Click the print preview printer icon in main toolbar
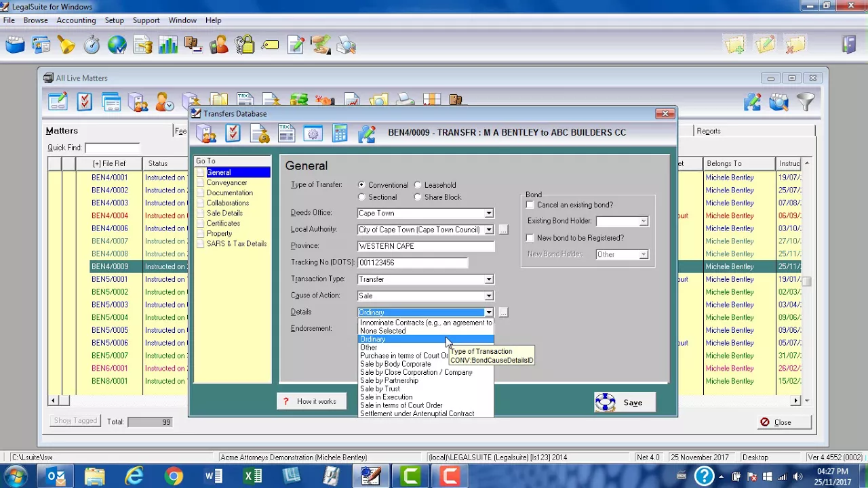868x488 pixels. (x=347, y=45)
